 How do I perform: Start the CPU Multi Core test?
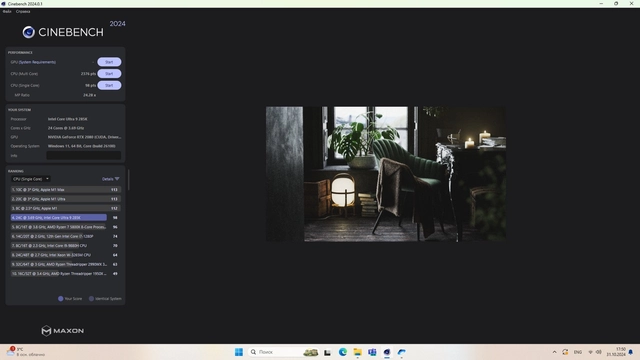(x=109, y=74)
